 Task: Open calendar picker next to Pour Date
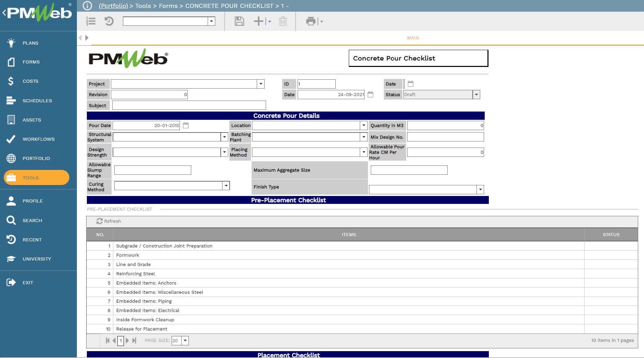(x=186, y=125)
